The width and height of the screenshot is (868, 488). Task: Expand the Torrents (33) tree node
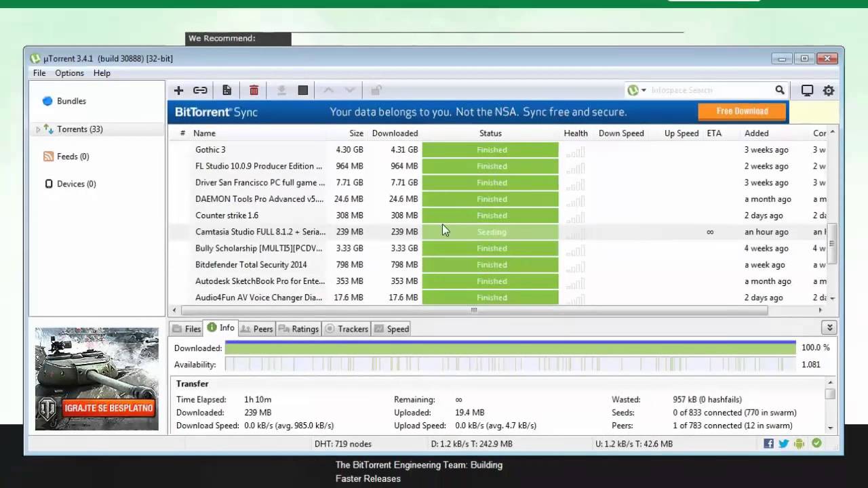[39, 129]
